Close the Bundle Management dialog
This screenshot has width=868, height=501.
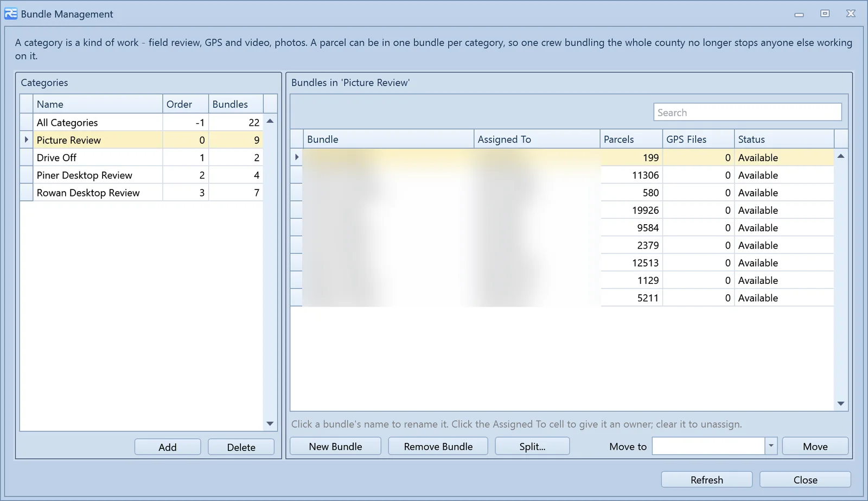[x=805, y=480]
